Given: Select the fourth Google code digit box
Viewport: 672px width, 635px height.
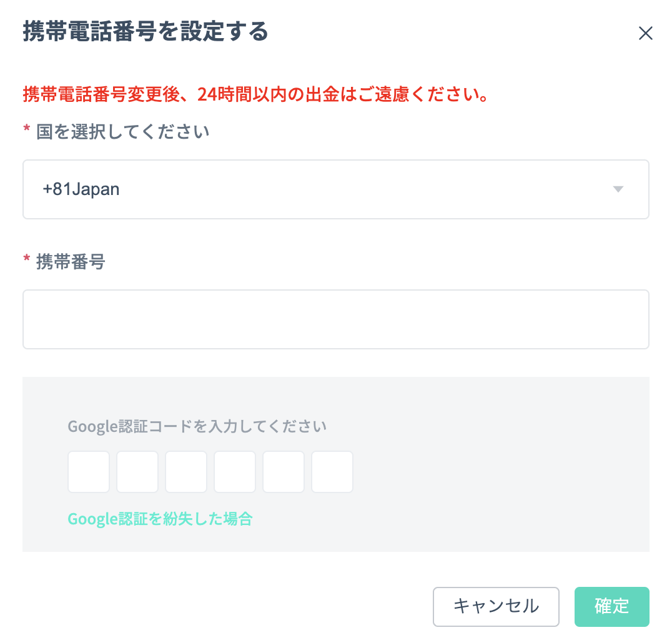Looking at the screenshot, I should click(235, 472).
